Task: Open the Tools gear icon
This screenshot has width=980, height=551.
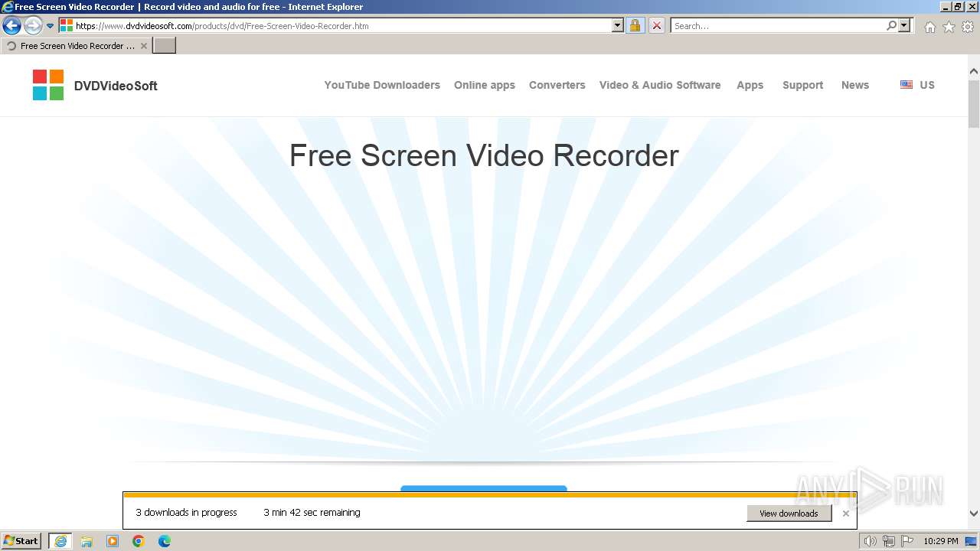Action: coord(968,27)
